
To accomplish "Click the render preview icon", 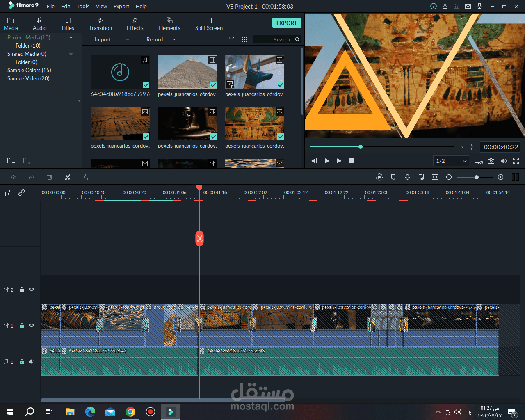I will [x=379, y=177].
